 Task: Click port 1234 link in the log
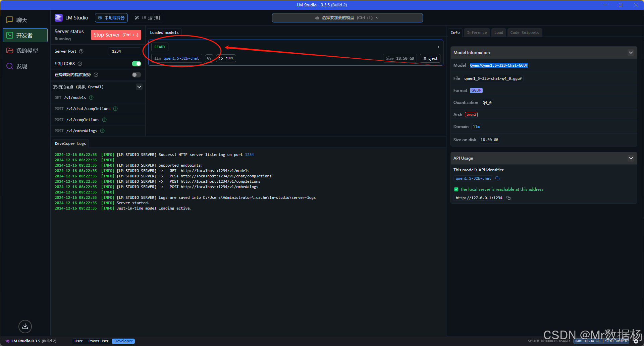(x=249, y=155)
